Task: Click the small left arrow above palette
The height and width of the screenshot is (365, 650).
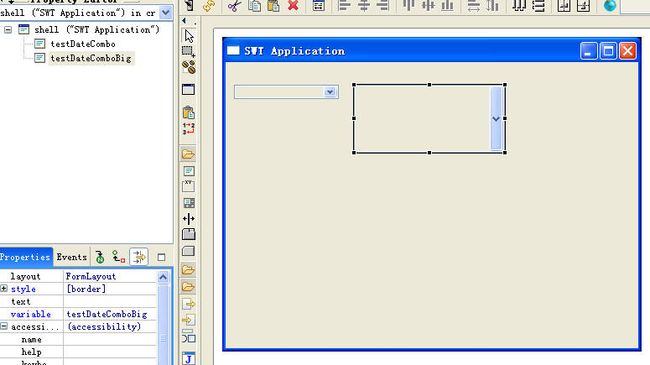Action: [x=184, y=21]
